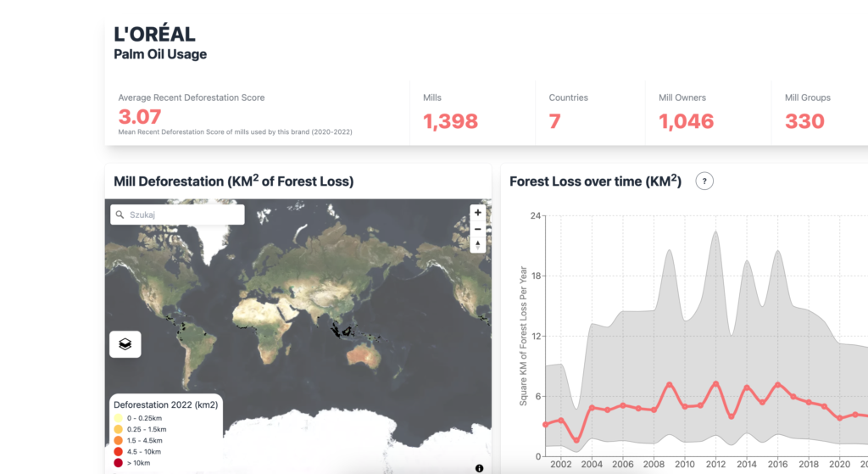Click the 2014 data point on red line

pos(747,388)
